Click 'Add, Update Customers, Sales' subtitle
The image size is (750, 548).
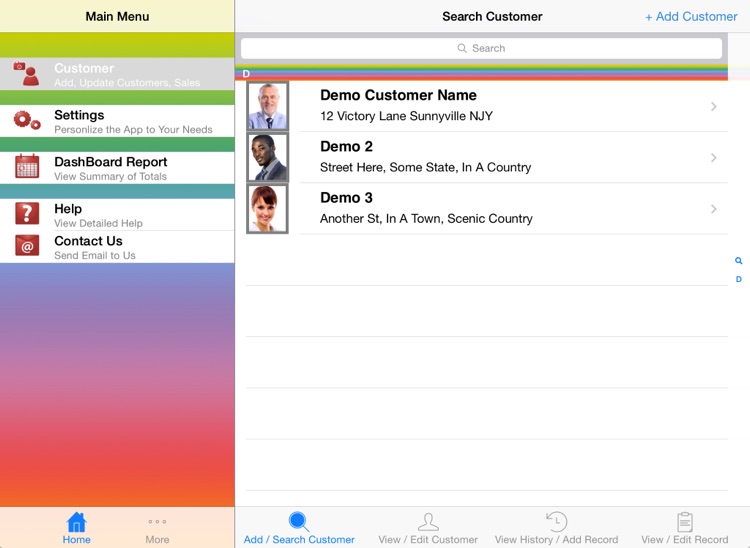(127, 83)
